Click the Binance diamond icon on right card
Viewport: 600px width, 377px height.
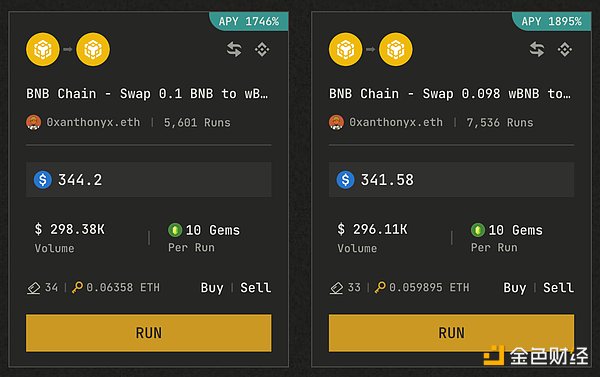[x=565, y=49]
